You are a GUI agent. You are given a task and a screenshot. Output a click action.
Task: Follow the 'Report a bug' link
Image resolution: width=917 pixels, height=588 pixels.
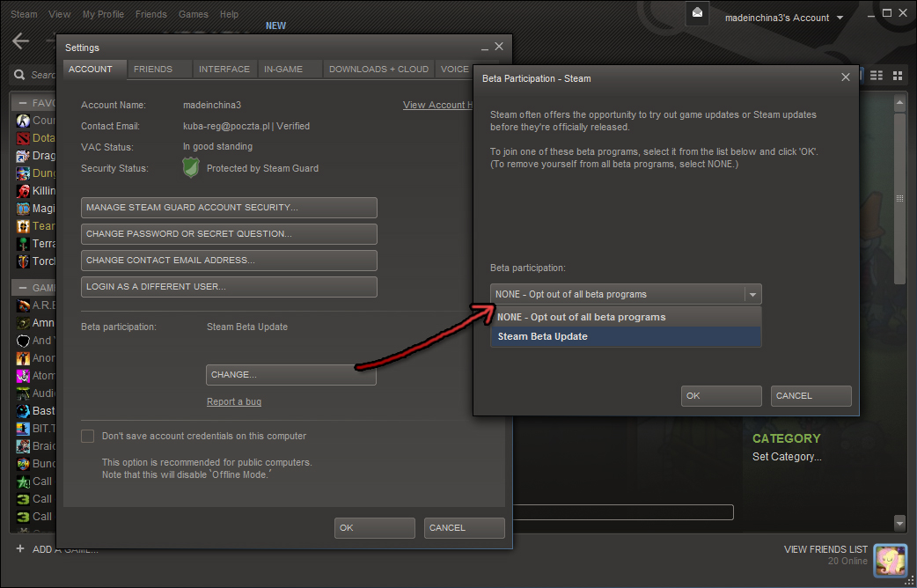[x=234, y=401]
